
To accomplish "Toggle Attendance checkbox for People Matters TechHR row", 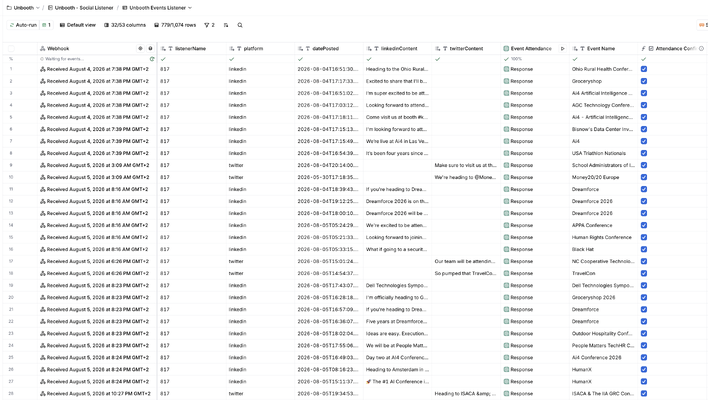I will (x=644, y=345).
